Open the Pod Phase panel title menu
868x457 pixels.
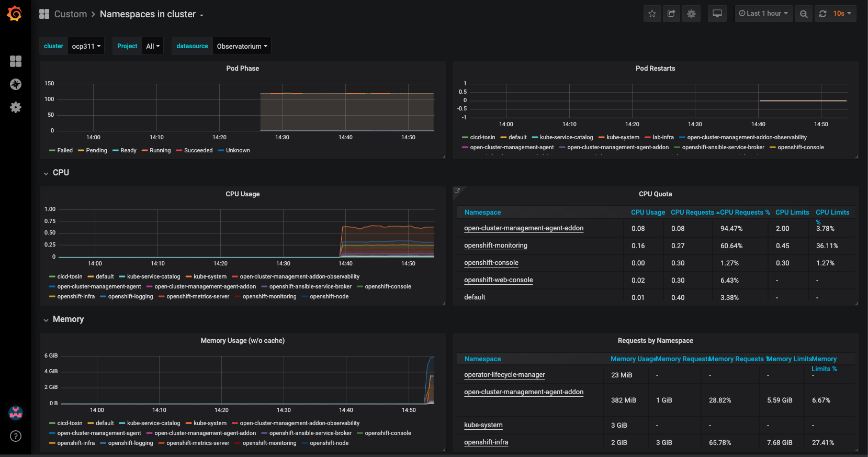click(243, 69)
